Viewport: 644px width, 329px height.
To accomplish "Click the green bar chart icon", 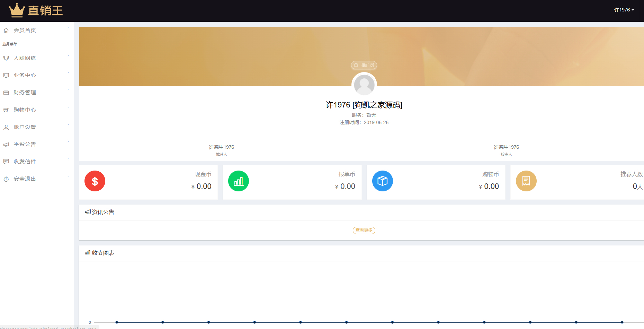I will point(239,181).
